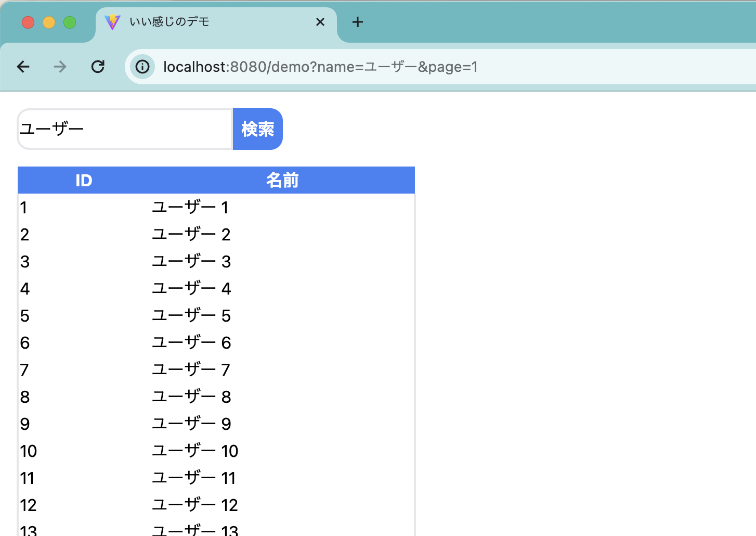Click ID number 7 in the table

coord(24,369)
